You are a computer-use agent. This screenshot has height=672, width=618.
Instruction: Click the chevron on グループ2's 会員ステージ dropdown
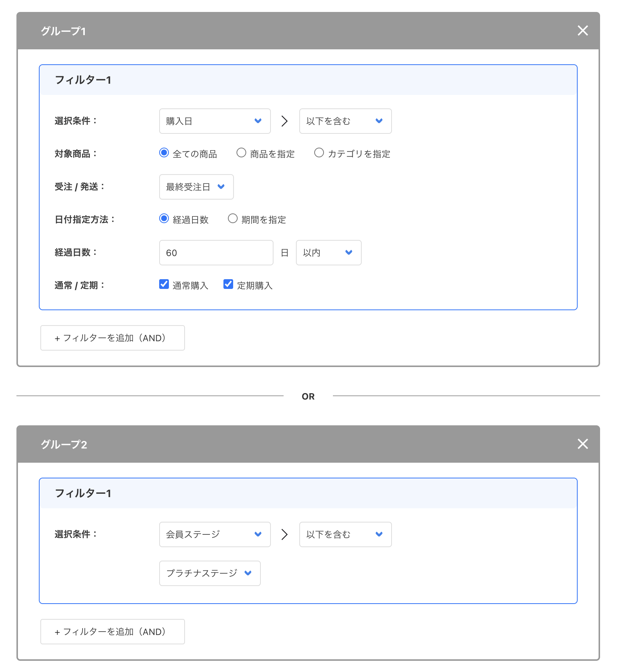(258, 534)
